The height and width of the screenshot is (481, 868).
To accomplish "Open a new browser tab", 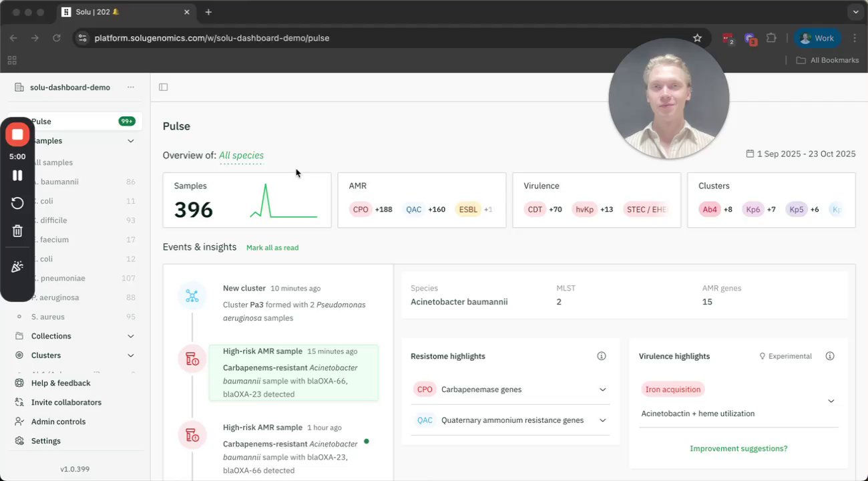I will (x=208, y=12).
